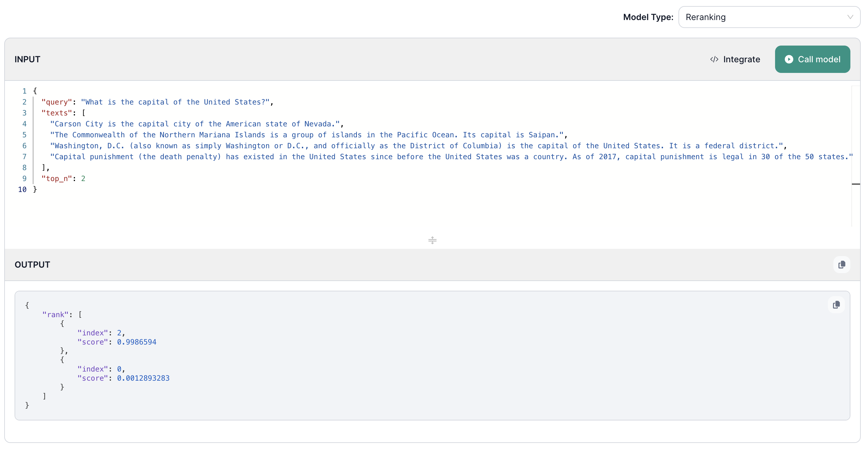Click the copy icon in the output box corner
Image resolution: width=868 pixels, height=449 pixels.
[836, 304]
